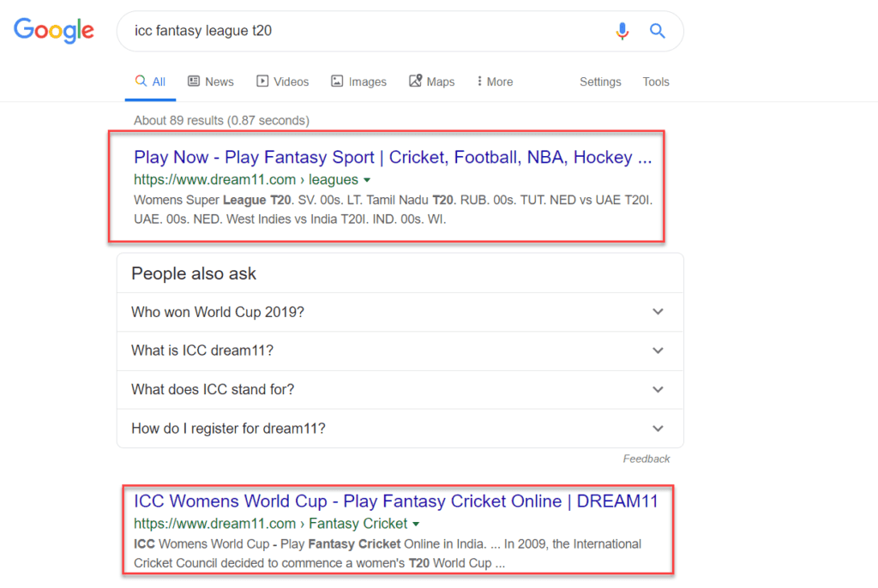Open the More search options menu

495,81
